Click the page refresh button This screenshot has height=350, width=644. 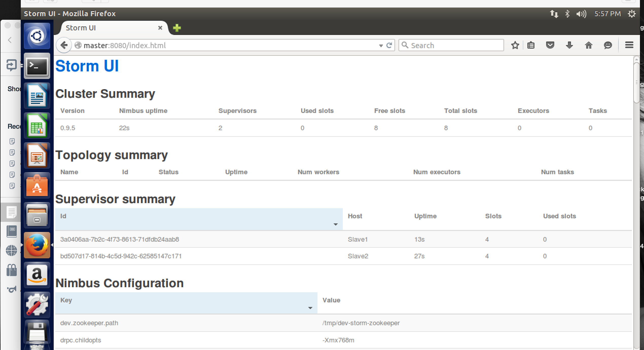[389, 45]
